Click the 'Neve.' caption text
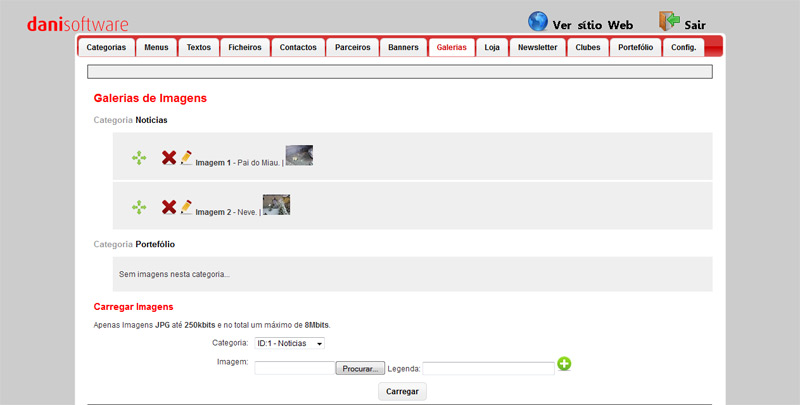The height and width of the screenshot is (405, 800). (x=247, y=212)
